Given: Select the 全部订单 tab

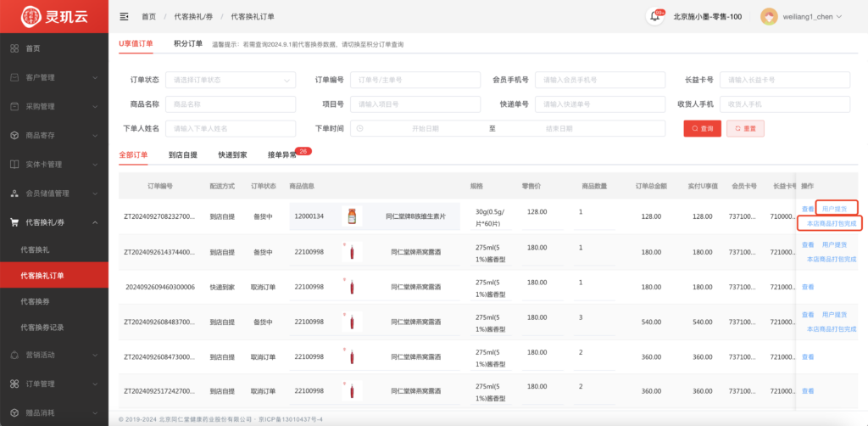Looking at the screenshot, I should pos(133,154).
